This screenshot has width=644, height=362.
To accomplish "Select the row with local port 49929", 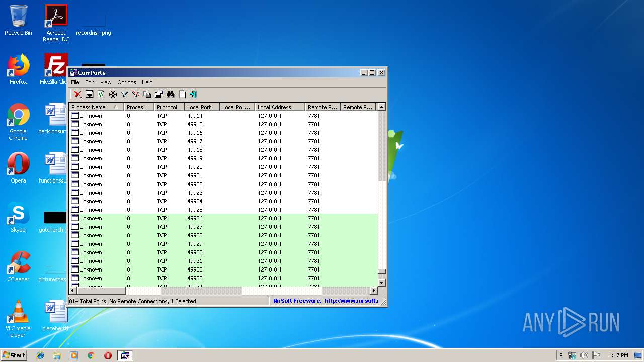I will [223, 244].
